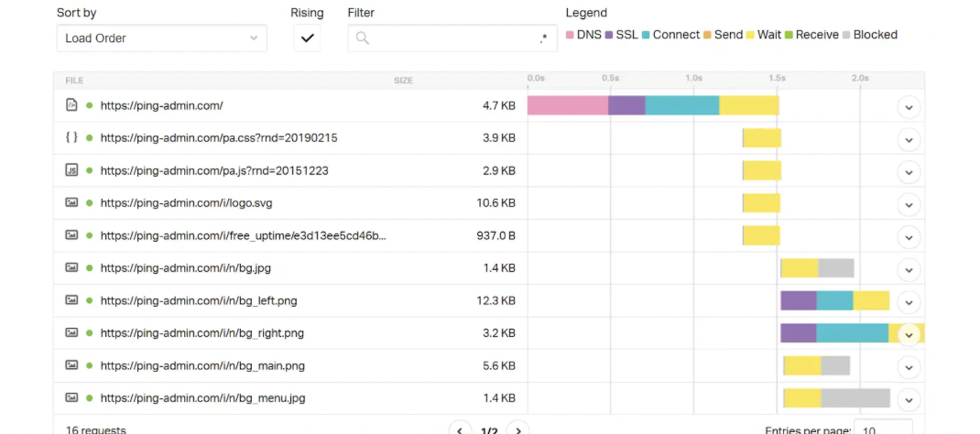Click green status dot for bg_menu.jpg row
Image resolution: width=980 pixels, height=434 pixels.
[x=90, y=397]
